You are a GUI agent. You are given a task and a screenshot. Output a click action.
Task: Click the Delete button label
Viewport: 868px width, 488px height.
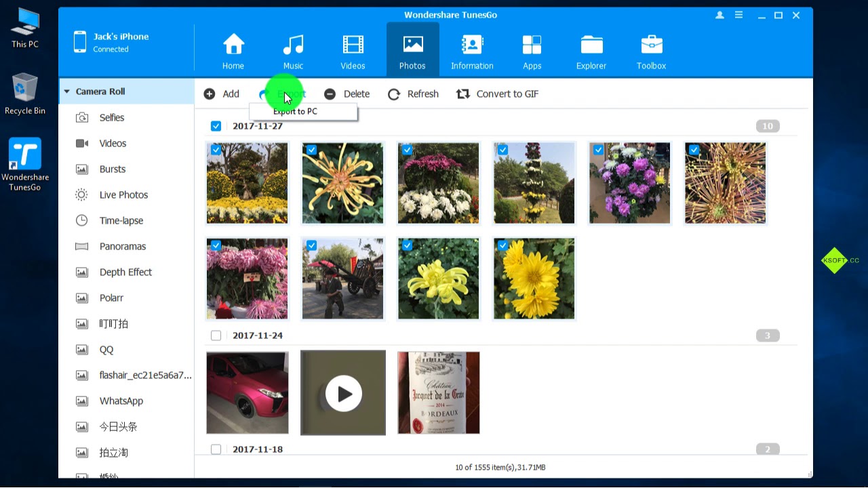coord(357,94)
